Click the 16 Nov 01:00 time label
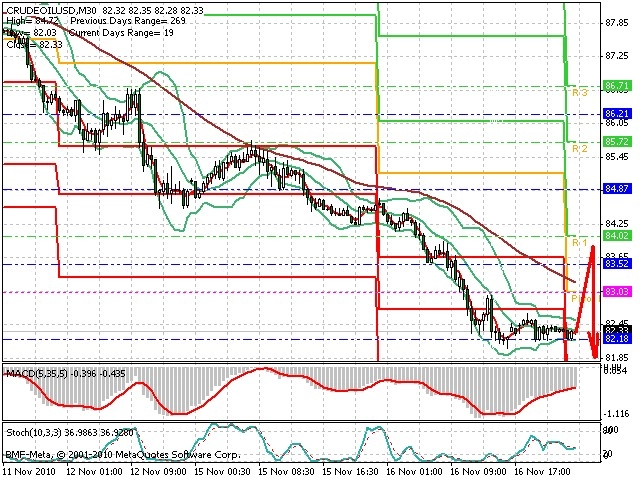The height and width of the screenshot is (480, 640). 414,472
